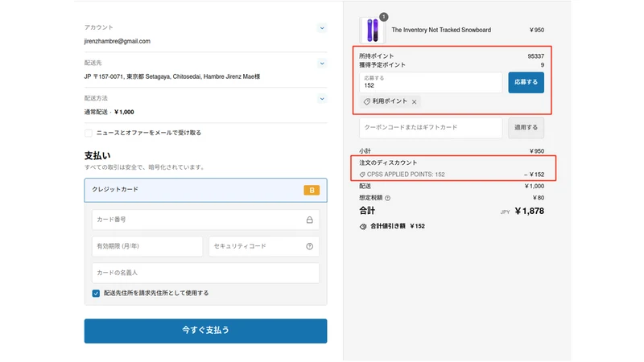The width and height of the screenshot is (644, 362).
Task: Click the CPSS APPLIED POINTS: 152 text
Action: point(406,175)
